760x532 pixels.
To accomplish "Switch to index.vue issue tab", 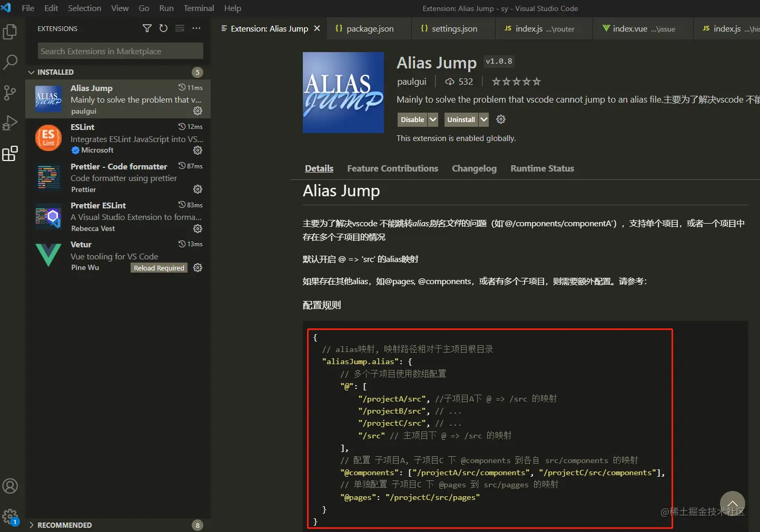I will [x=643, y=28].
